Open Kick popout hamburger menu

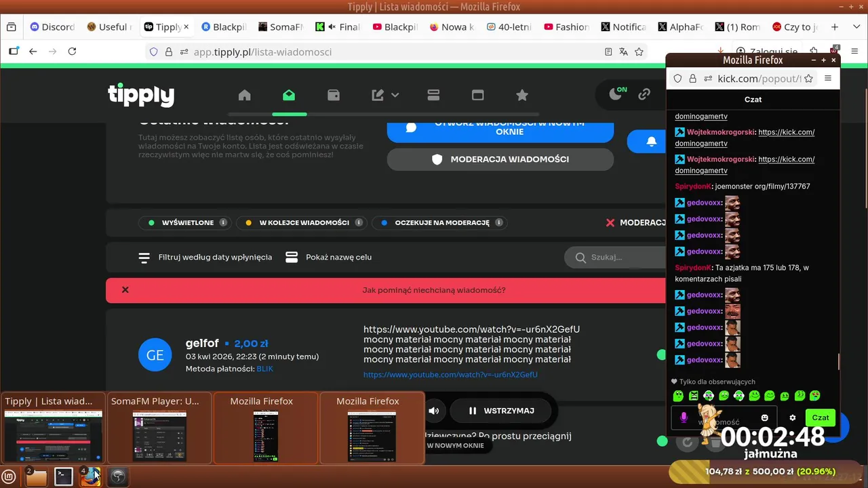pyautogui.click(x=827, y=79)
